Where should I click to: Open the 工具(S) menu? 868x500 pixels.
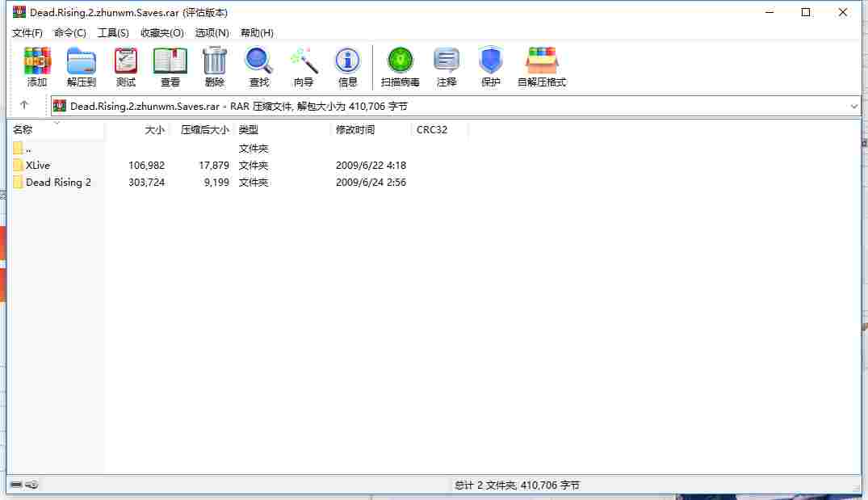(113, 32)
